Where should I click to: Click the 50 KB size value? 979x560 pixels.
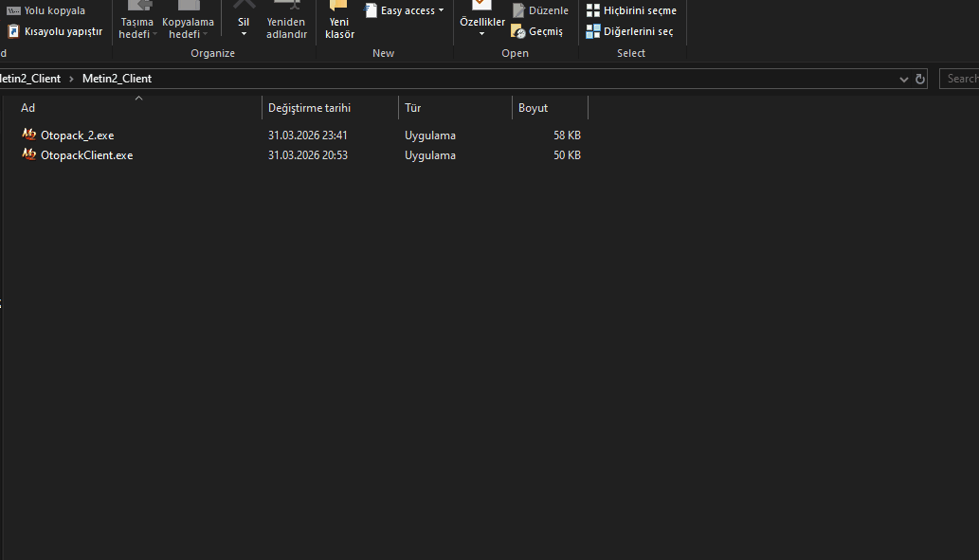567,155
